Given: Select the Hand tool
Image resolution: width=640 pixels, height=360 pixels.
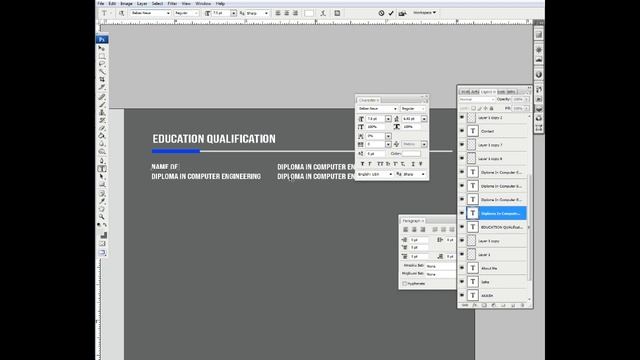Looking at the screenshot, I should click(x=102, y=209).
